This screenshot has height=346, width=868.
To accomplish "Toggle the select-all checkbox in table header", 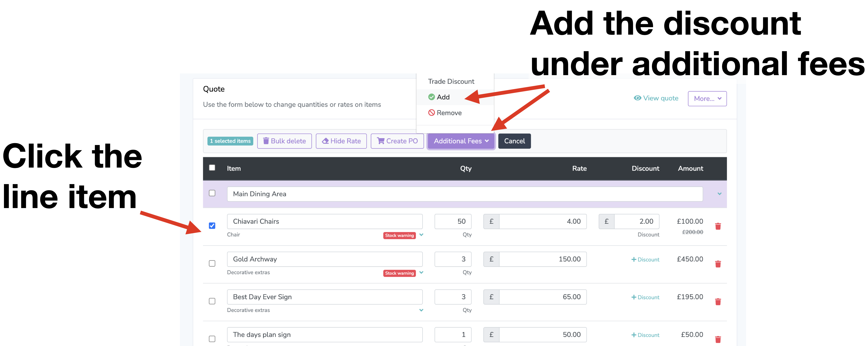I will [212, 167].
